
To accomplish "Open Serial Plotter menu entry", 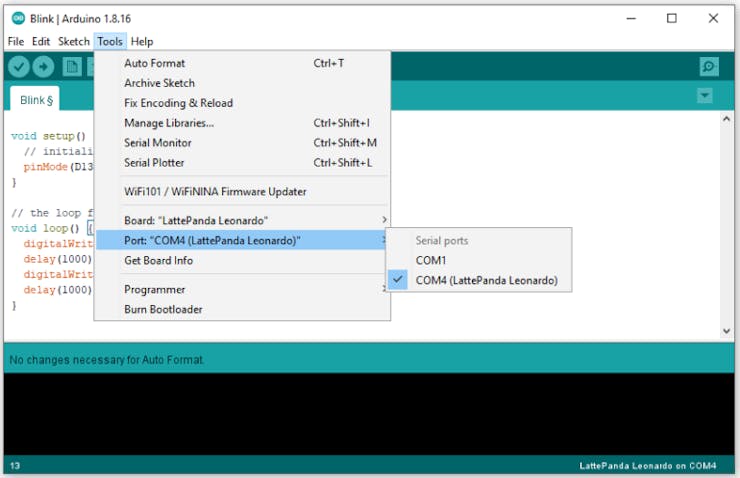I will (x=243, y=162).
